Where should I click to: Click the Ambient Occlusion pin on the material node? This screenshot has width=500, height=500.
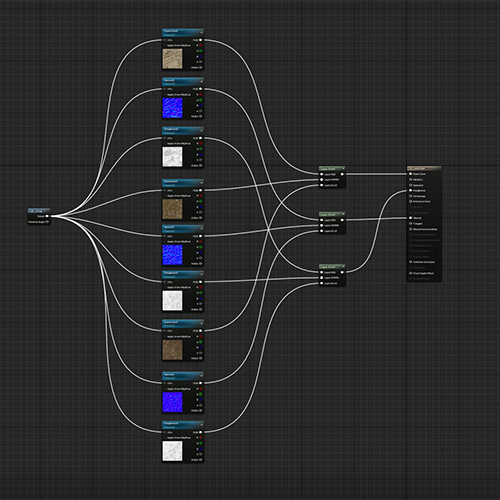tap(411, 262)
